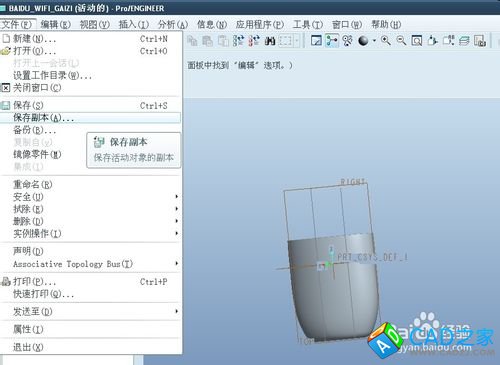Click the Layers icon in the toolbar
This screenshot has height=365, width=500.
tap(464, 41)
